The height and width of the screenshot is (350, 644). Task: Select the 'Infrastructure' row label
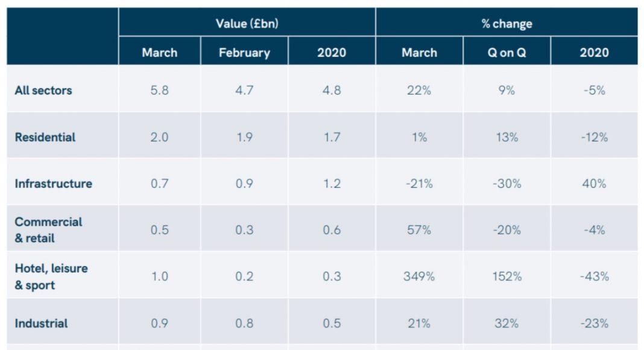[54, 183]
